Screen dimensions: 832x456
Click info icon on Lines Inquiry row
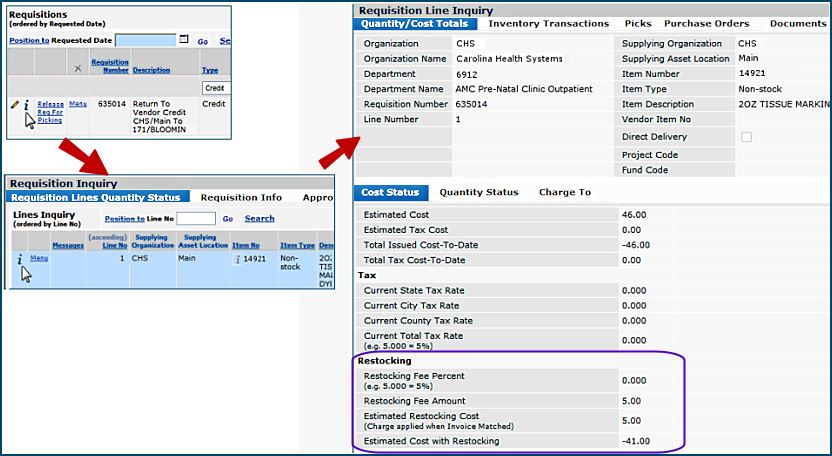click(x=19, y=259)
